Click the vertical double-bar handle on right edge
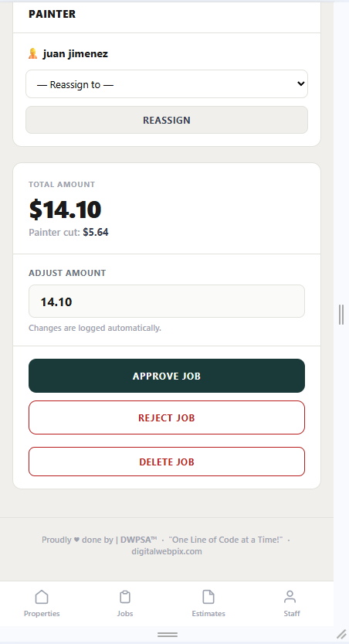 (341, 315)
